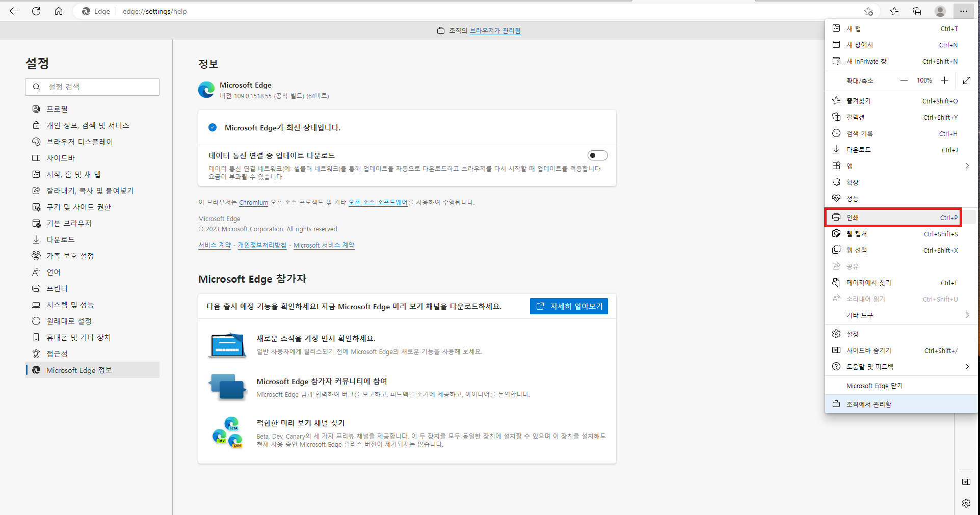980x515 pixels.
Task: Zoom in with the plus button
Action: [944, 80]
